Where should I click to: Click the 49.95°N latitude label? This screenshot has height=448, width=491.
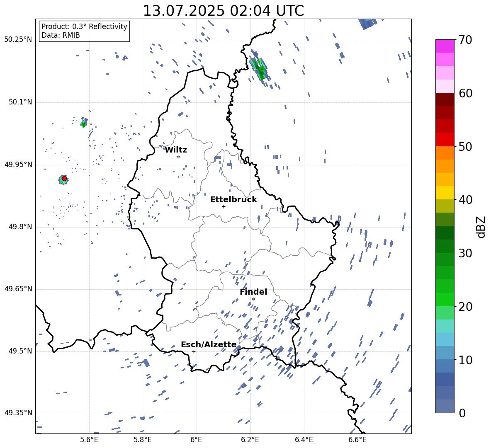click(x=18, y=165)
